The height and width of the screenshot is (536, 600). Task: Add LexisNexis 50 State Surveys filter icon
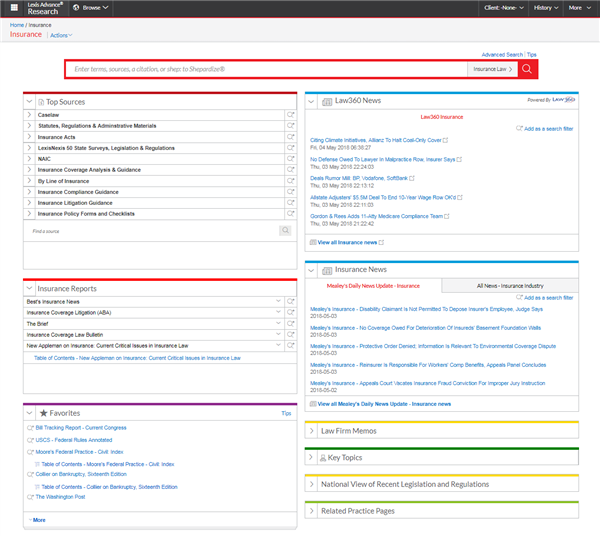291,148
